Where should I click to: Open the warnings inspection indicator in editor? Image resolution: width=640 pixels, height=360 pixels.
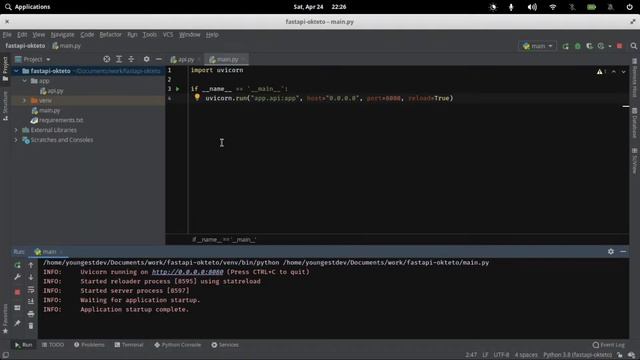coord(601,71)
